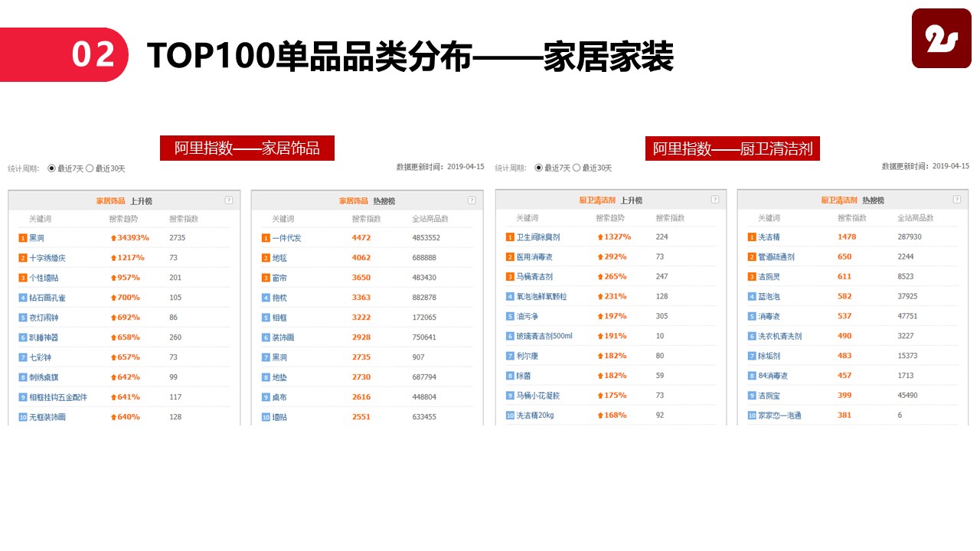Screen dimensions: 980x551
Task: Open keyword 油污净
Action: point(528,317)
